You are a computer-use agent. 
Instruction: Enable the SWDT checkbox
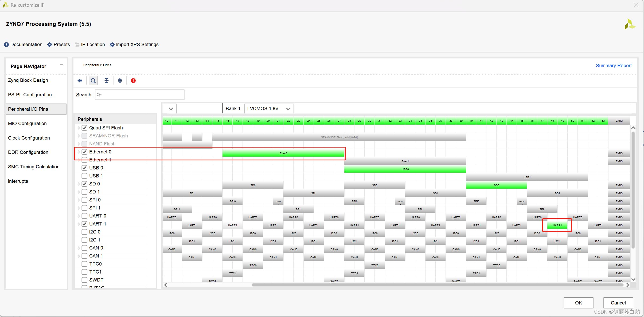pyautogui.click(x=84, y=280)
